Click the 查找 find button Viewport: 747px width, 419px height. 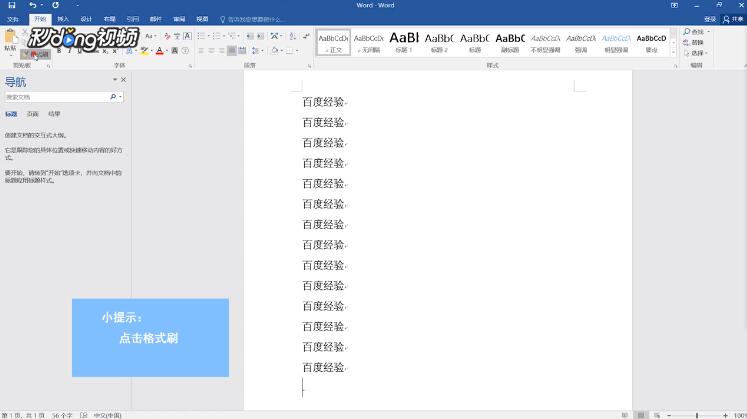click(696, 31)
